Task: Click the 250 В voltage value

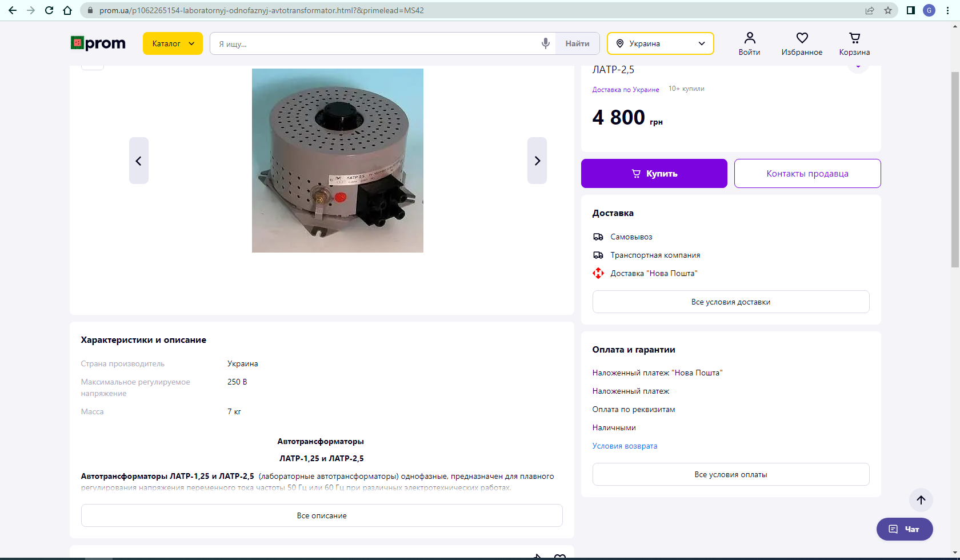Action: click(237, 382)
